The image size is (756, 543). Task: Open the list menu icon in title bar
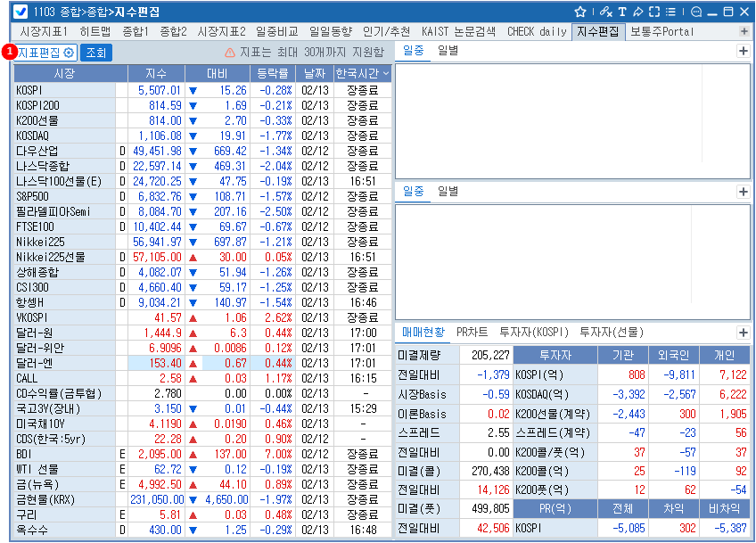670,12
